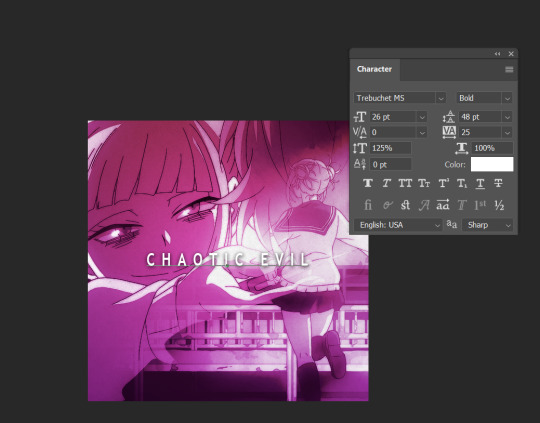Viewport: 540px width, 423px height.
Task: Collapse Character panel with double-arrow icon
Action: pos(497,54)
